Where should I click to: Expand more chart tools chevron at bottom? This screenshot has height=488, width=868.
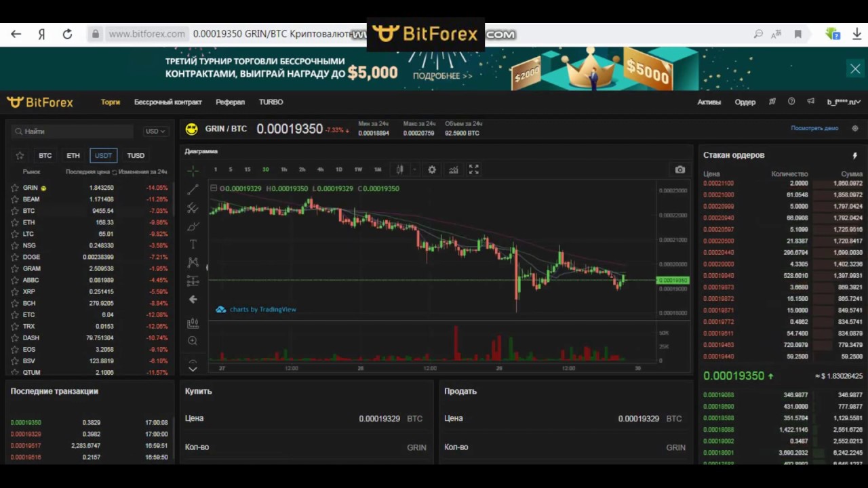point(193,368)
